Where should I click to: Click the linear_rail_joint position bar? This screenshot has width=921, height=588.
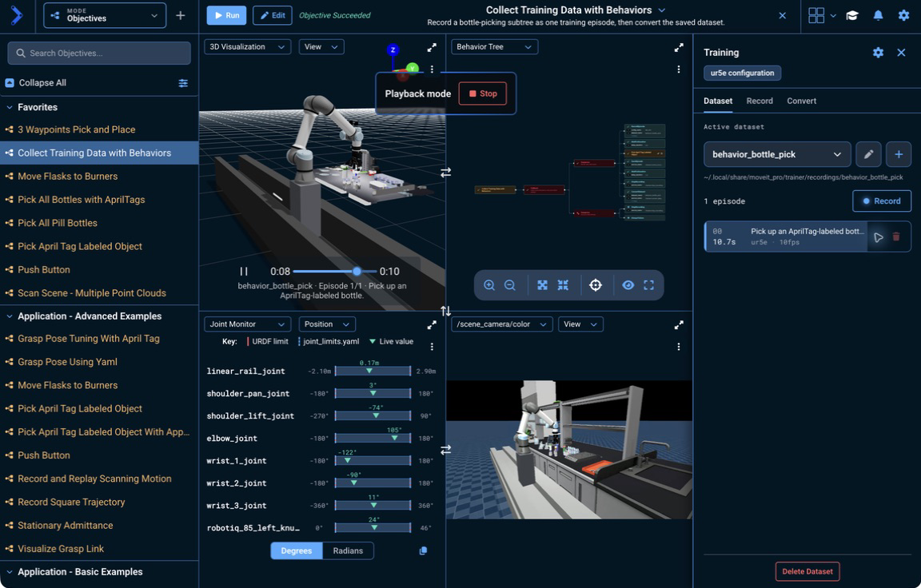coord(373,371)
